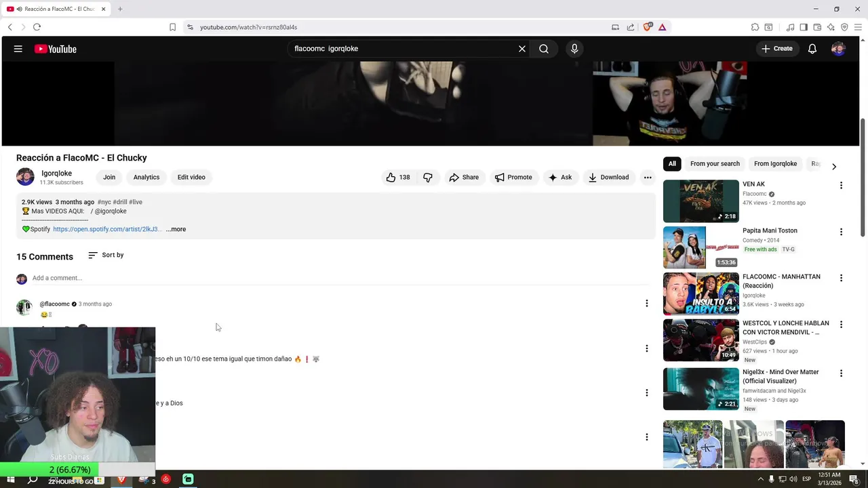Open Nigel3x Mind Over Matter title
868x488 pixels.
pos(781,376)
